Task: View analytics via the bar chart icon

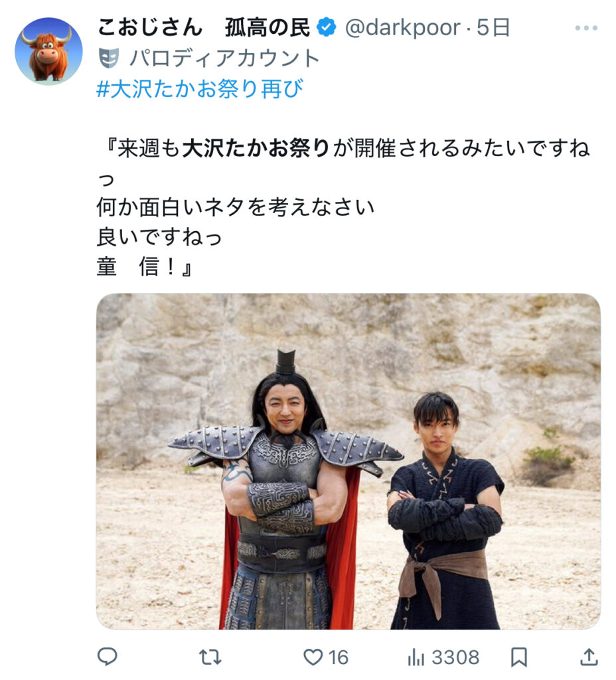Action: (416, 657)
